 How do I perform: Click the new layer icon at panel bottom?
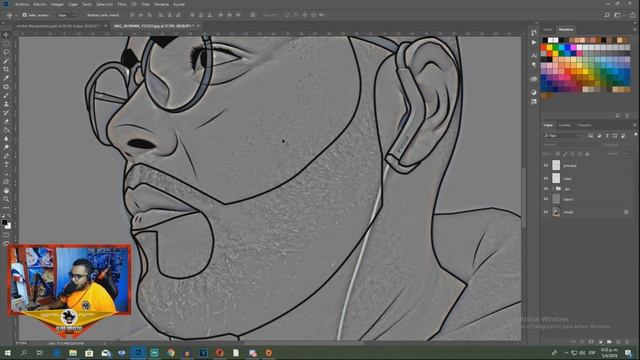tap(618, 342)
